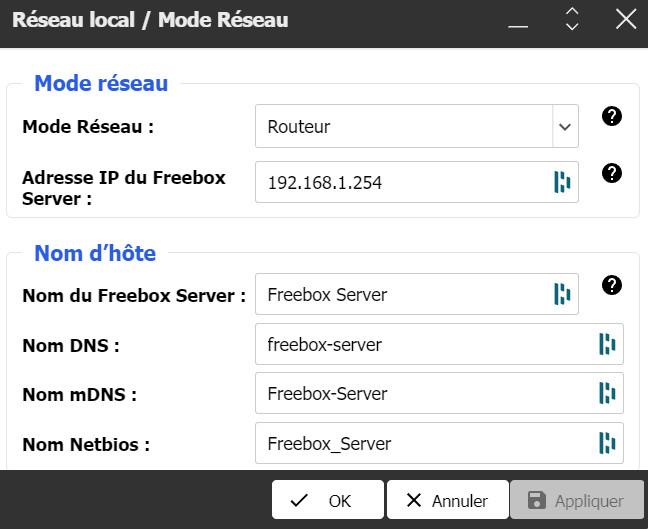Cancel changes with Annuler button
The width and height of the screenshot is (648, 529).
[x=448, y=500]
